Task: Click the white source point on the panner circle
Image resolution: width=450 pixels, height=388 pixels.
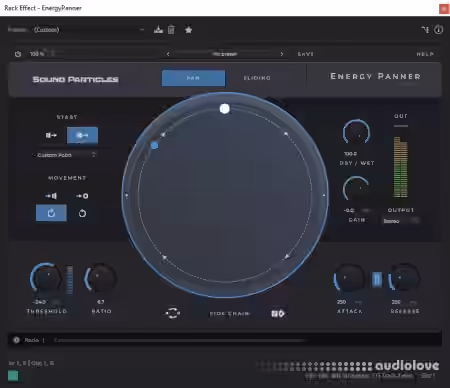Action: pyautogui.click(x=225, y=108)
